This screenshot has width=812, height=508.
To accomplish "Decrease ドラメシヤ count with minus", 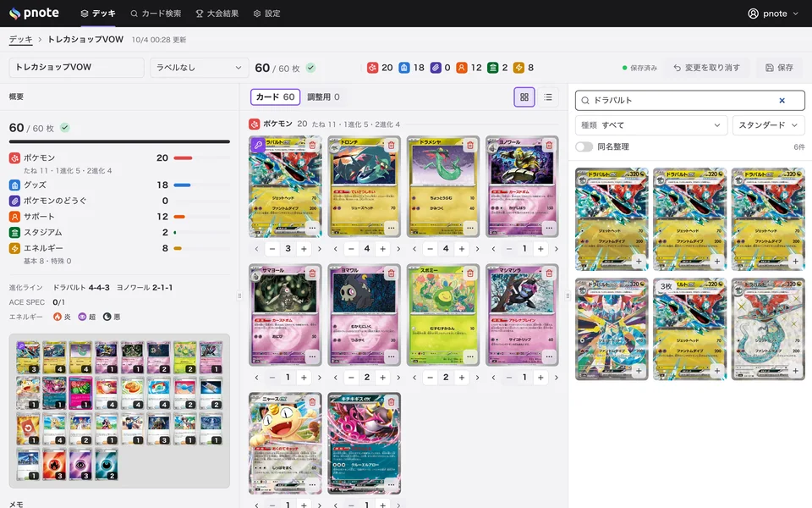I will coord(430,249).
